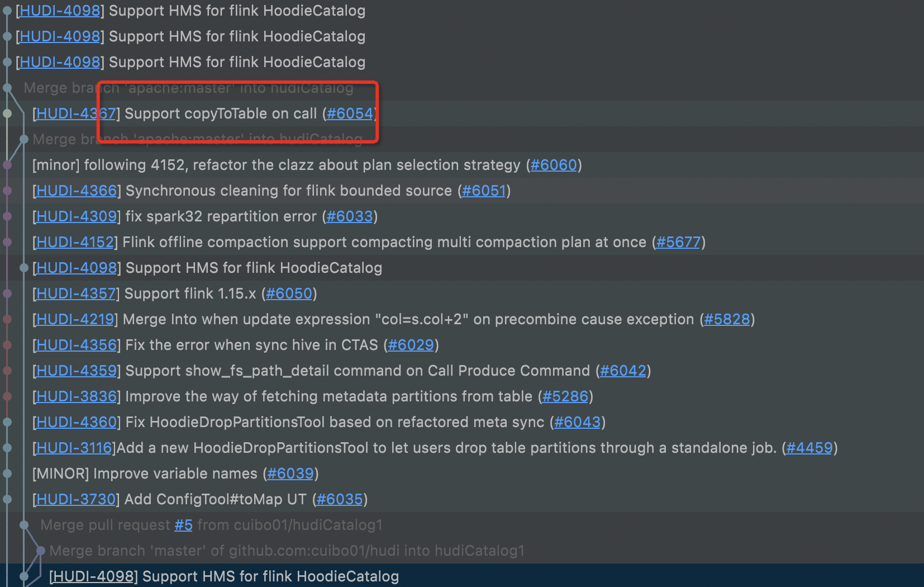Image resolution: width=924 pixels, height=587 pixels.
Task: Click graph node of 'Merge pull request #5' commit
Action: pos(24,525)
